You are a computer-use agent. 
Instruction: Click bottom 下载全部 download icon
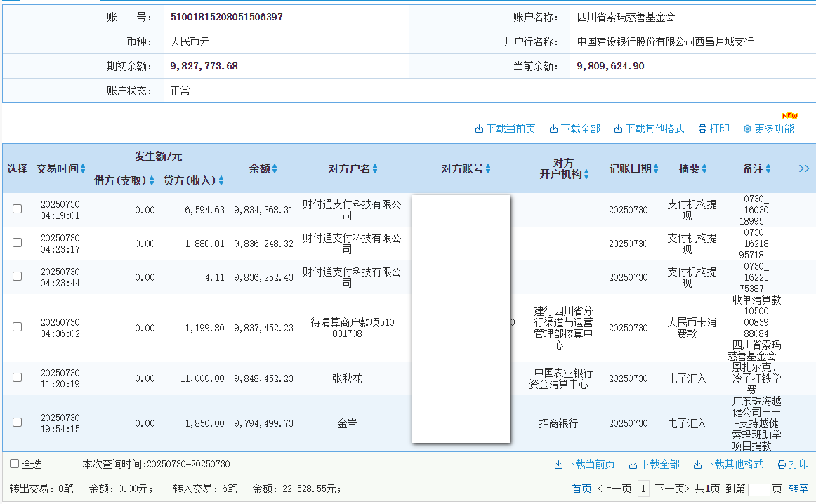[633, 465]
